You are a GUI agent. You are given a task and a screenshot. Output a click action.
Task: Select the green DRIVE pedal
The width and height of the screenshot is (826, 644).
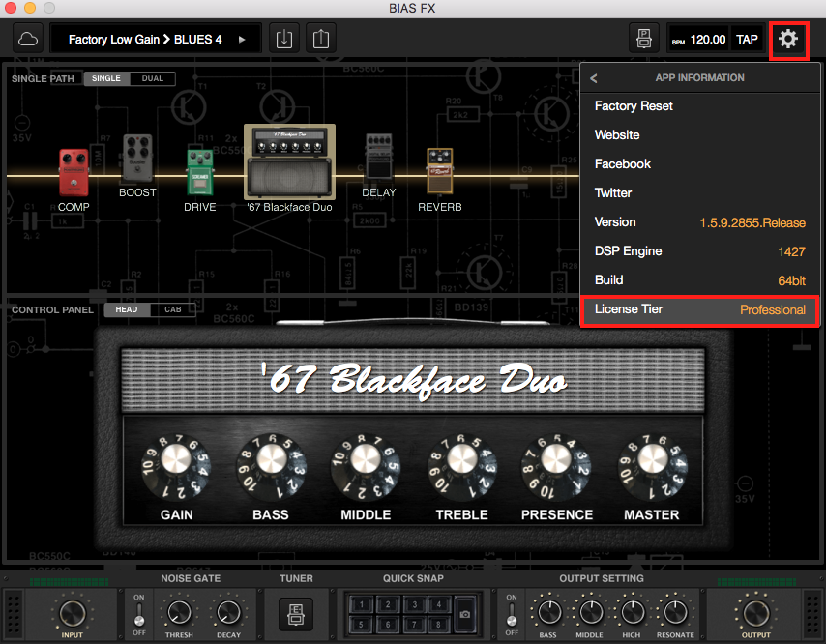coord(200,172)
